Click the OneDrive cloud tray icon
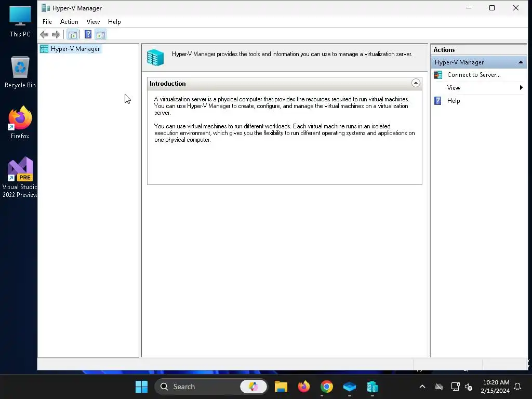Image resolution: width=532 pixels, height=399 pixels. 439,387
